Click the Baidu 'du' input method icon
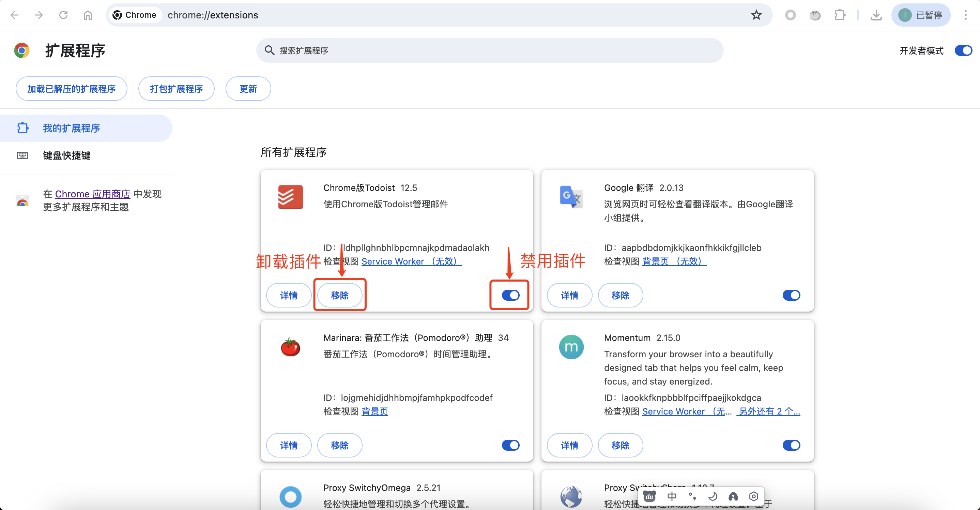This screenshot has height=510, width=980. pos(649,496)
